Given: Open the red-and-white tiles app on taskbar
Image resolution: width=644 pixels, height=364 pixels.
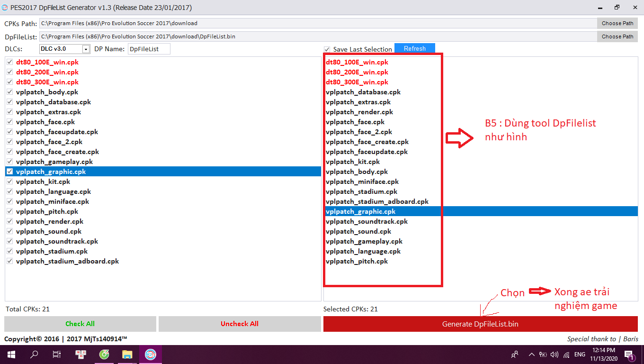Looking at the screenshot, I should pos(81,354).
